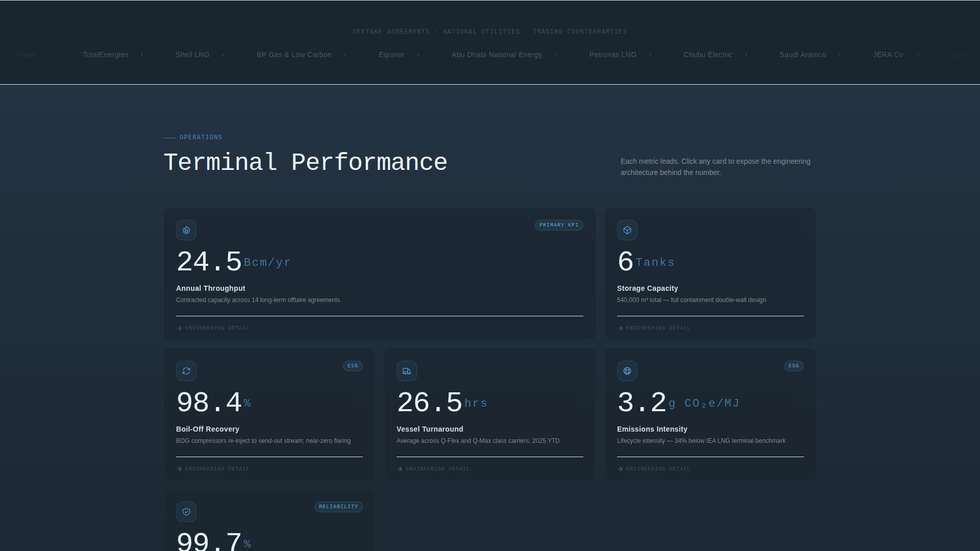Image resolution: width=980 pixels, height=551 pixels.
Task: Click the PRIMARY KPI badge
Action: point(559,225)
